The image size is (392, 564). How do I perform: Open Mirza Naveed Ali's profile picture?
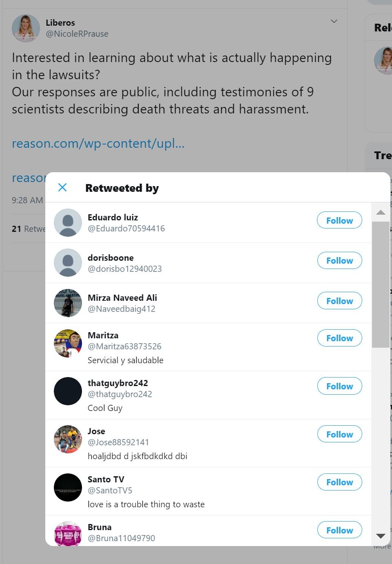coord(68,303)
